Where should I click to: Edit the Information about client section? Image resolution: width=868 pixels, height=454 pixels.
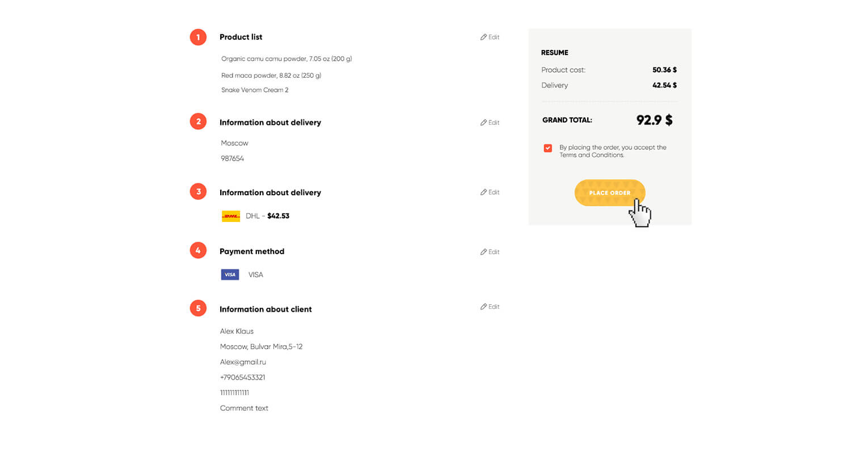pyautogui.click(x=490, y=307)
